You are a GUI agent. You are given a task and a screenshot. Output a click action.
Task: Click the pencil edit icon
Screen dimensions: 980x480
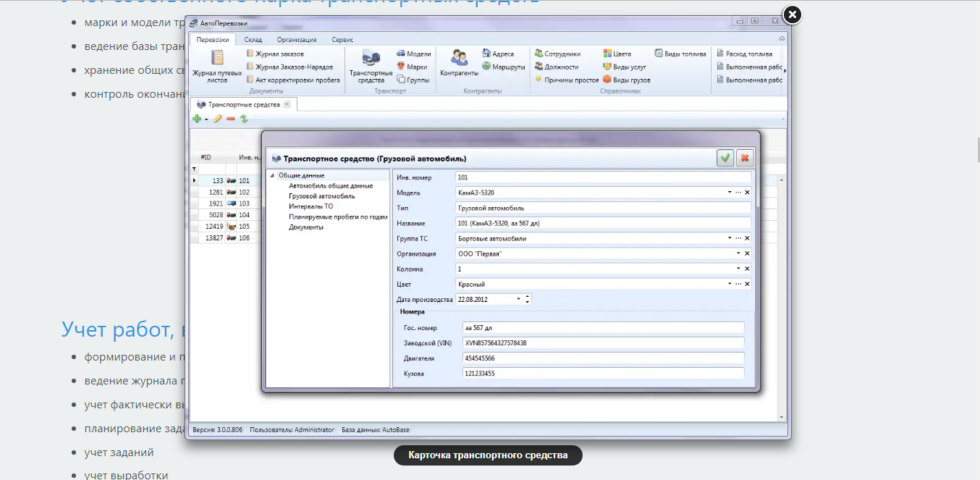(218, 119)
